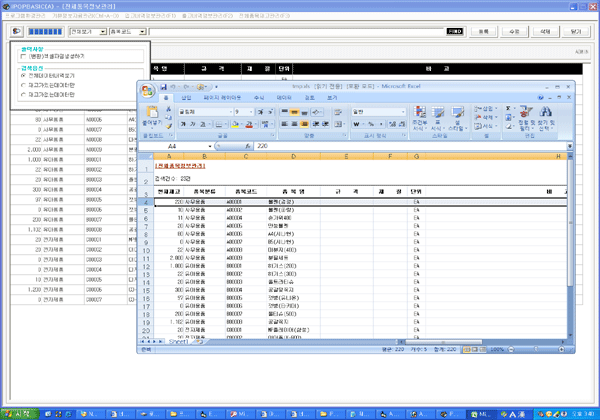Click the Cut scissors icon in Excel ribbon
Screen dimensions: 600x420
[168, 109]
